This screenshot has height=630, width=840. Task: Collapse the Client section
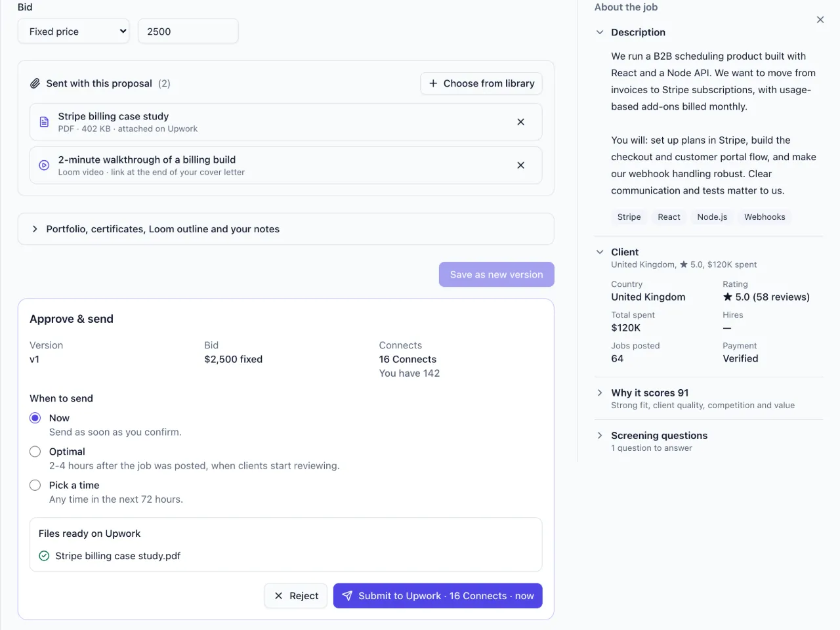click(x=600, y=252)
